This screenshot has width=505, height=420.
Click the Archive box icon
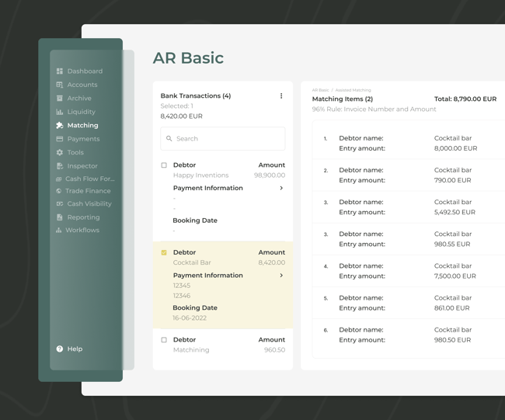[60, 98]
